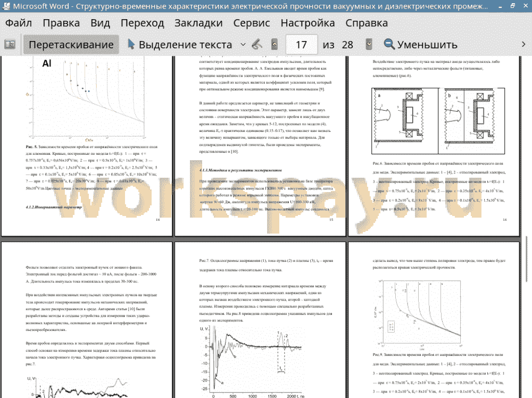Viewport: 532px width, 398px height.
Task: Focus the page number field showing 17
Action: pyautogui.click(x=302, y=45)
